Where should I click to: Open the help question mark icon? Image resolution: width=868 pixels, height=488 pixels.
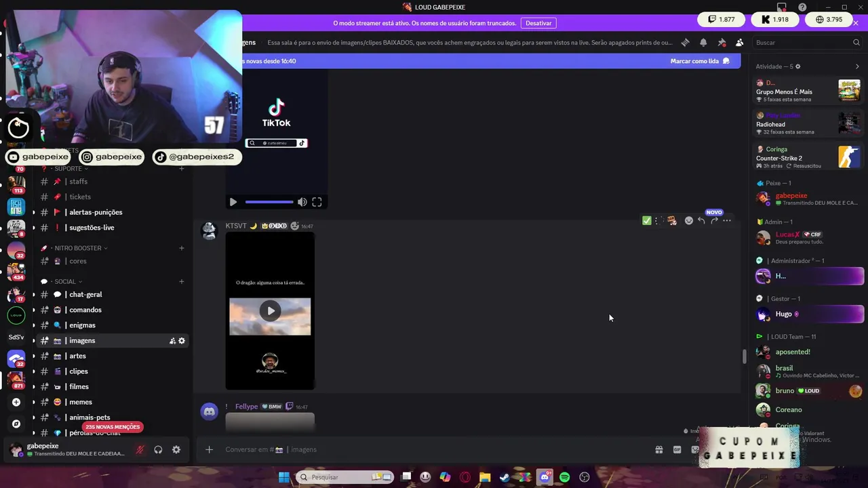click(802, 7)
